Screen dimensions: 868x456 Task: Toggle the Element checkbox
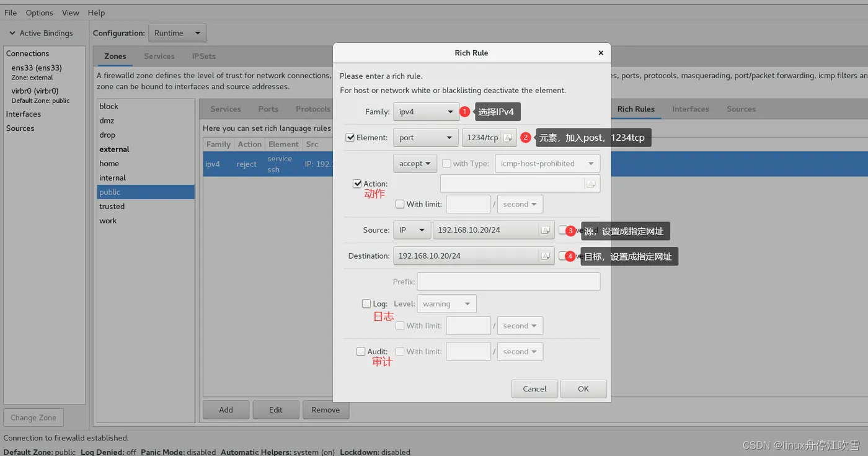[x=350, y=138]
